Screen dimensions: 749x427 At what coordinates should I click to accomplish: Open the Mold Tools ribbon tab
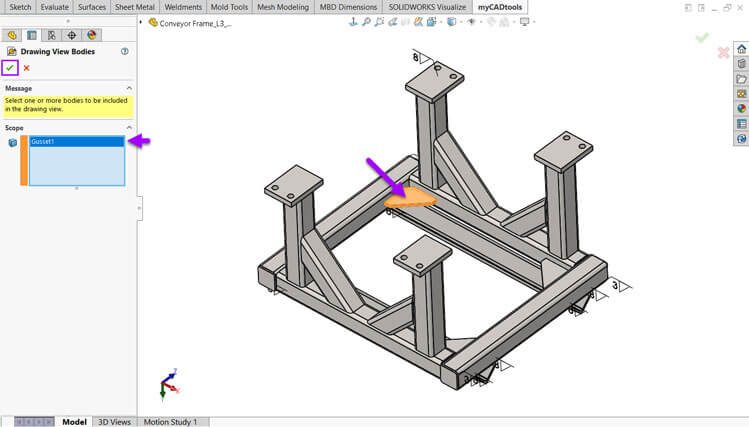coord(229,7)
